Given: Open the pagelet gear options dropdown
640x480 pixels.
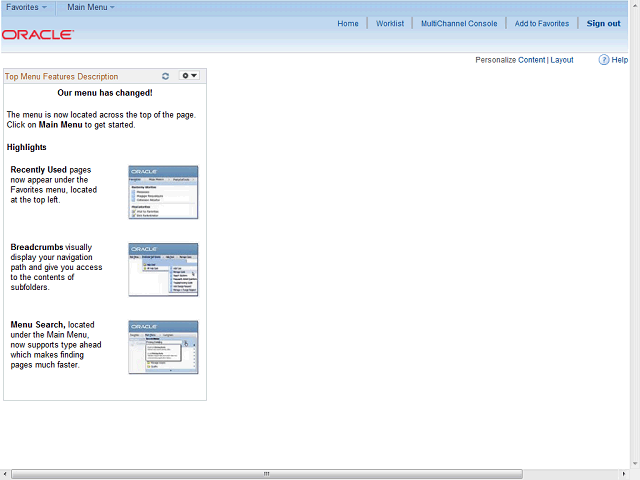Looking at the screenshot, I should (x=189, y=76).
